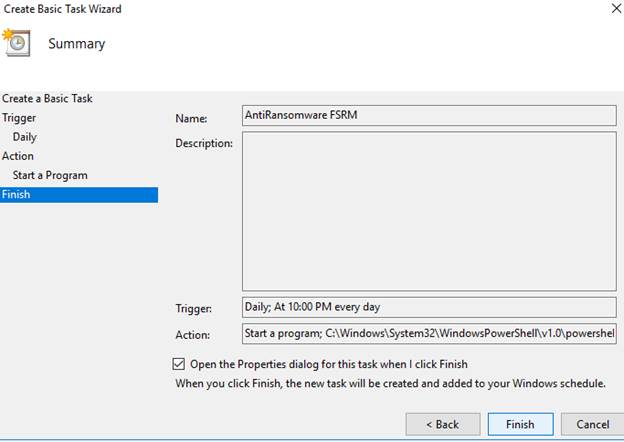Cancel the wizard with the Cancel button
Screen dimensions: 624x442
coord(592,424)
